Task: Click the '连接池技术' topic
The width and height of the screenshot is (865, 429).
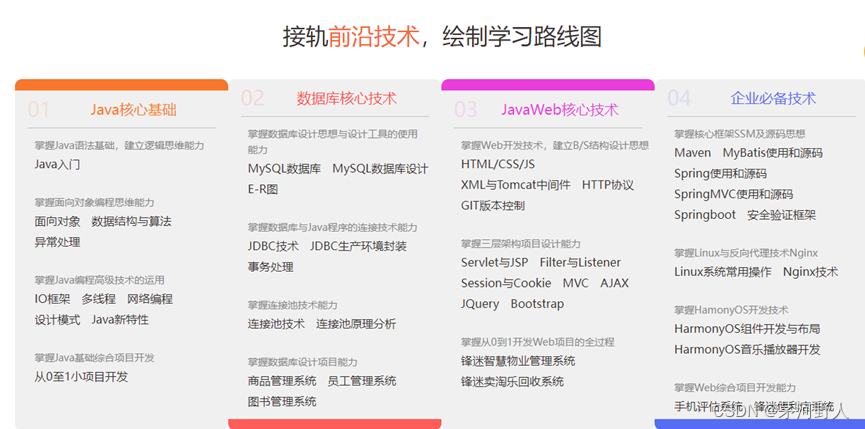Action: coord(276,324)
